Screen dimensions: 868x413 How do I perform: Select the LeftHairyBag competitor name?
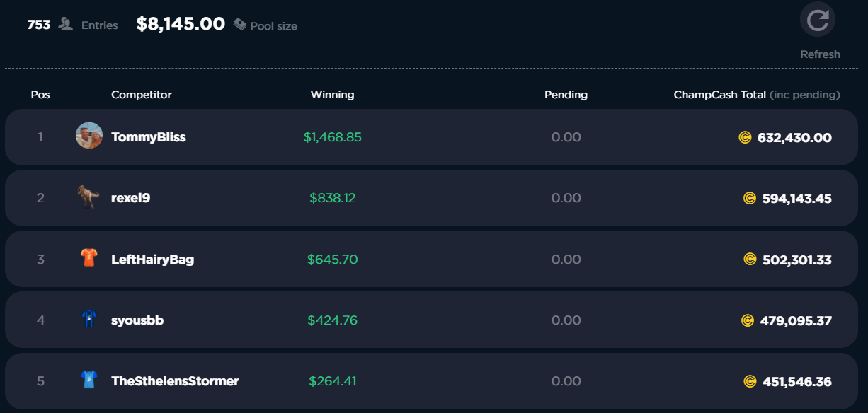coord(153,260)
